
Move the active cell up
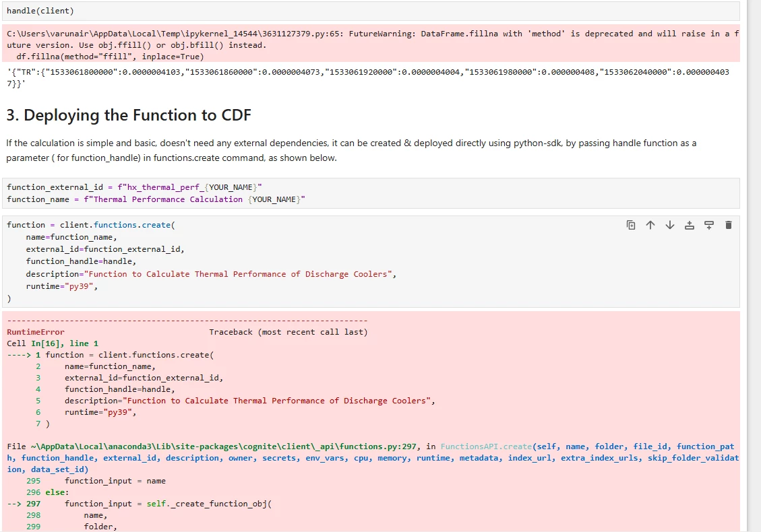click(x=650, y=225)
